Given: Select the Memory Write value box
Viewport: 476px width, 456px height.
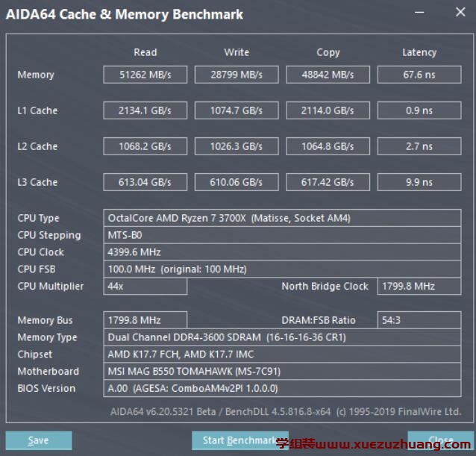Looking at the screenshot, I should [236, 75].
